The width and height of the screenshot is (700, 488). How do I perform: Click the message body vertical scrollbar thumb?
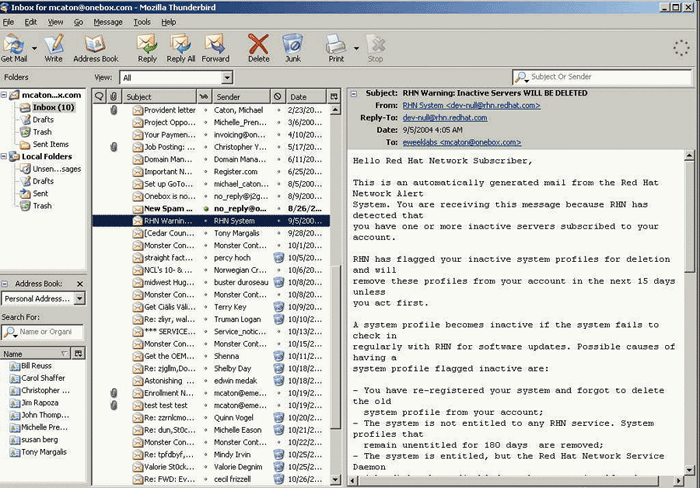[689, 217]
